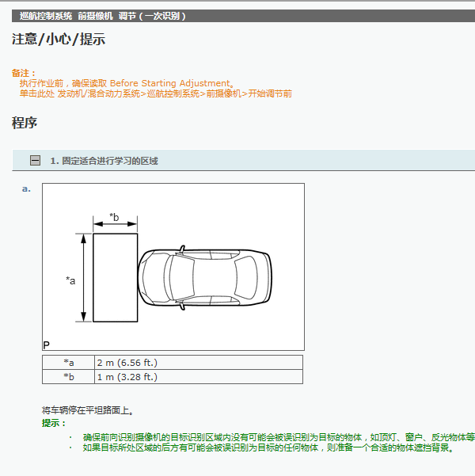Image resolution: width=475 pixels, height=476 pixels.
Task: Select the table cell 1 m (3.28 ft.)
Action: pos(199,377)
